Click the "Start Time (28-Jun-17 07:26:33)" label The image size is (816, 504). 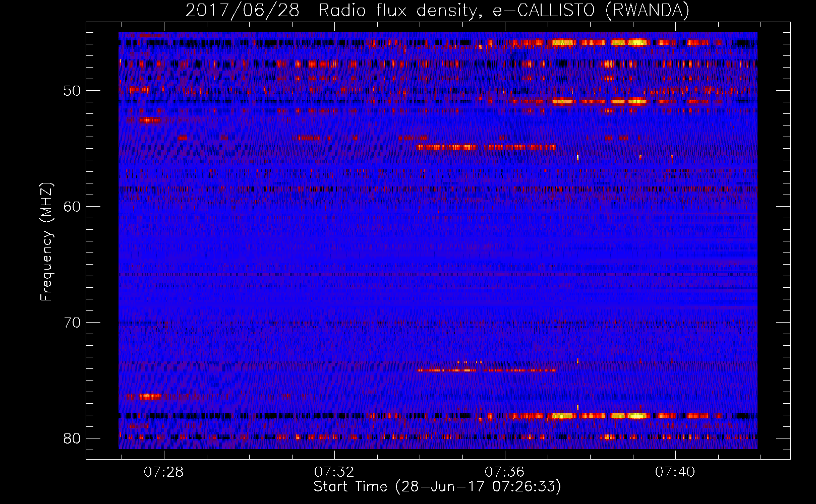click(x=437, y=487)
